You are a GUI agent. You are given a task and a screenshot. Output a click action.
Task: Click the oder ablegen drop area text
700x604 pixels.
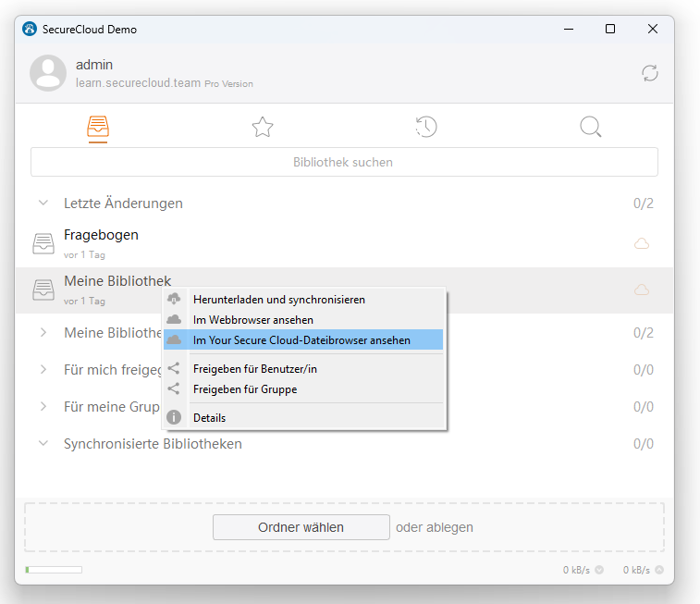pos(435,527)
